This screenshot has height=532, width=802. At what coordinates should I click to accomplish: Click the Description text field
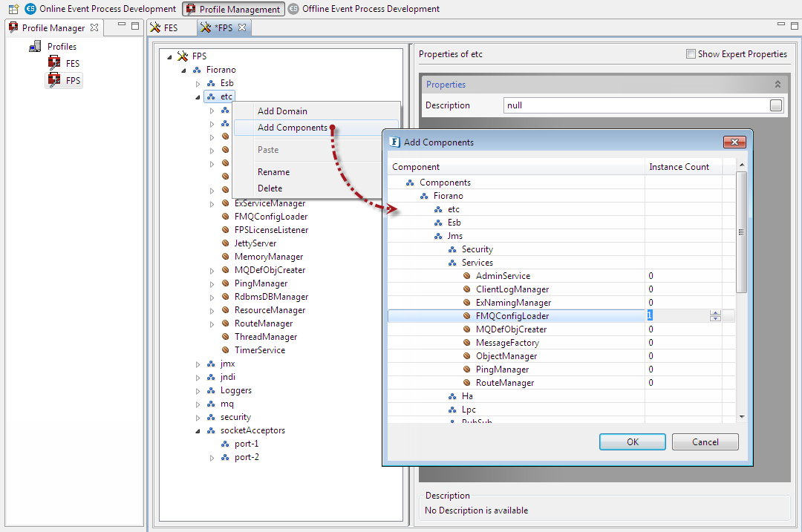(635, 105)
